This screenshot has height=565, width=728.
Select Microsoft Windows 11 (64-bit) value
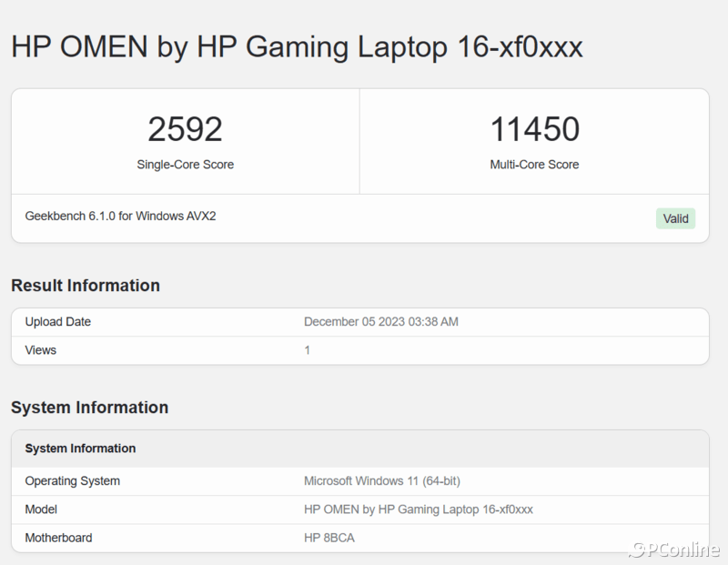pos(382,481)
